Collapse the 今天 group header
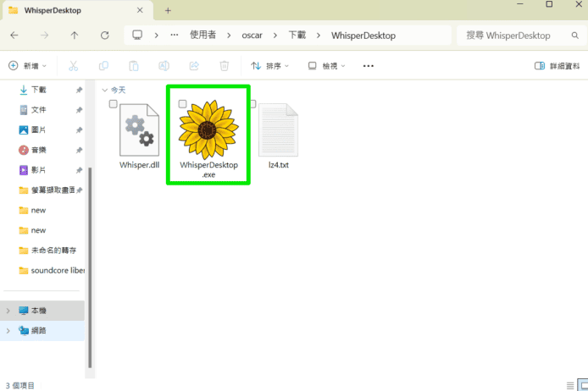Image resolution: width=588 pixels, height=391 pixels. (x=104, y=90)
